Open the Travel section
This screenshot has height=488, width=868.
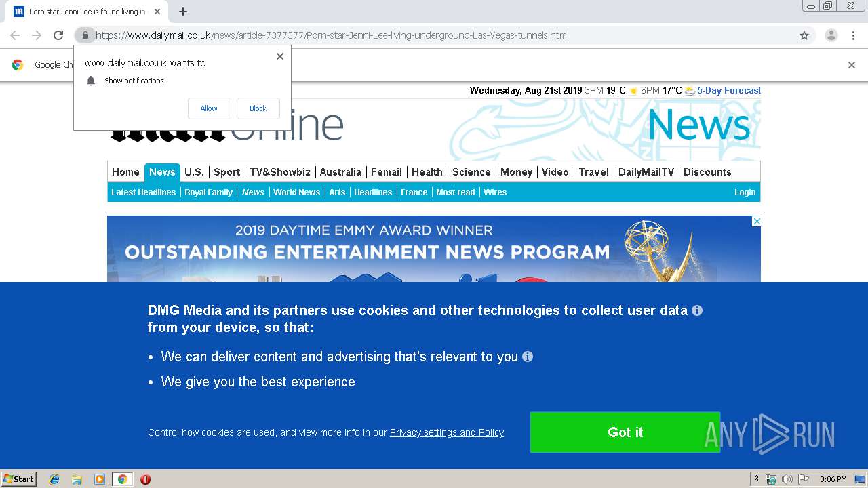point(594,172)
